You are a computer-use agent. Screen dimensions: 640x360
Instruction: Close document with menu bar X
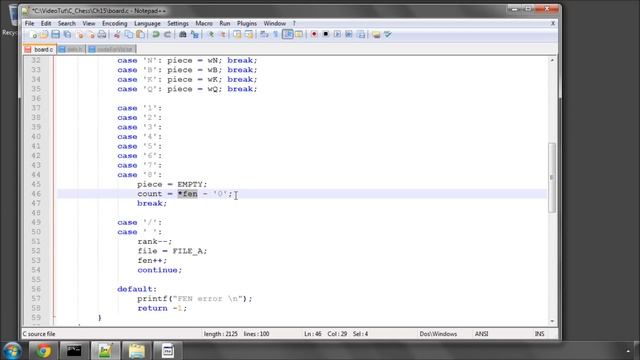[x=553, y=23]
